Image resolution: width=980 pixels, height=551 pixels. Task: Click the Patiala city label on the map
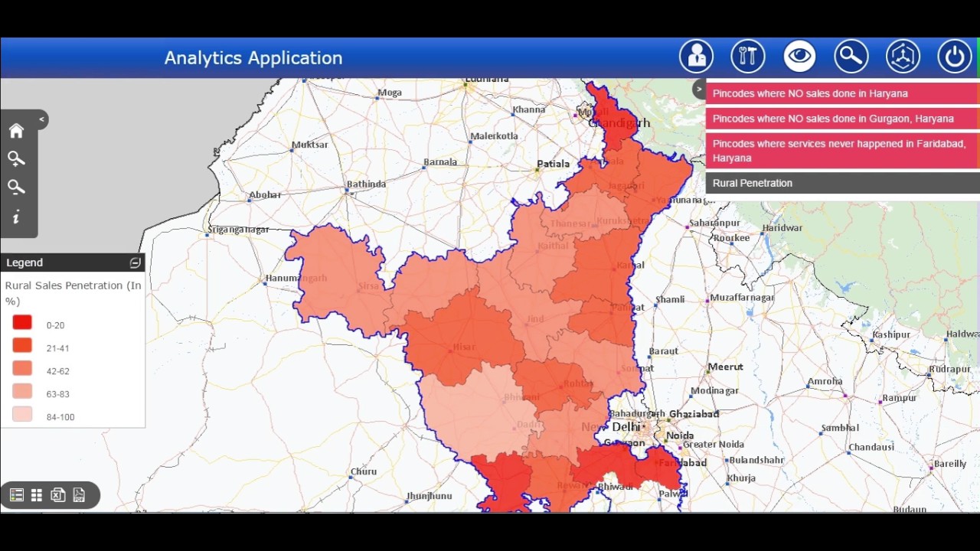pos(554,164)
